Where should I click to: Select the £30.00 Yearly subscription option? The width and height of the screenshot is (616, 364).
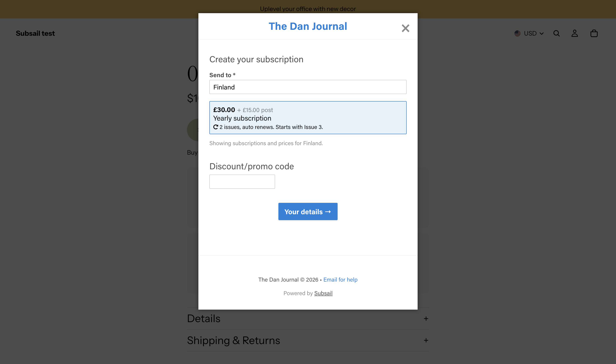point(308,118)
